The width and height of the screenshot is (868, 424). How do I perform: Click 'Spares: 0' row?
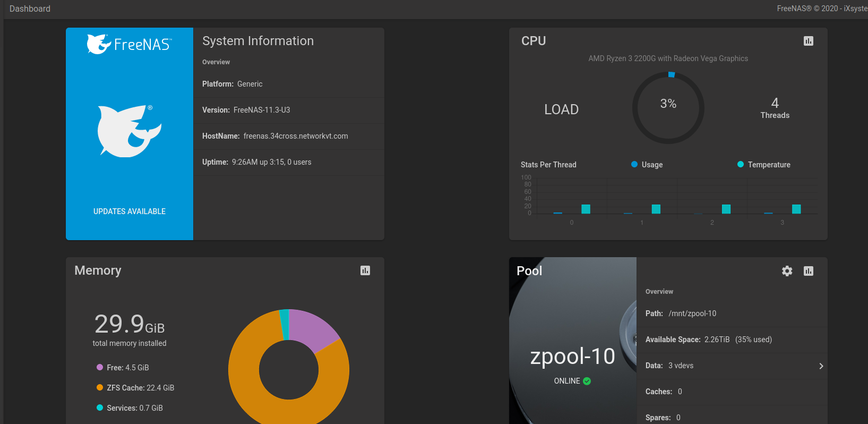point(732,415)
